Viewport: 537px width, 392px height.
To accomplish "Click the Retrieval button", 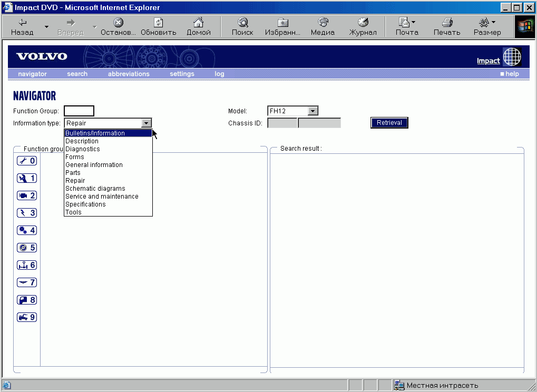I will click(389, 123).
